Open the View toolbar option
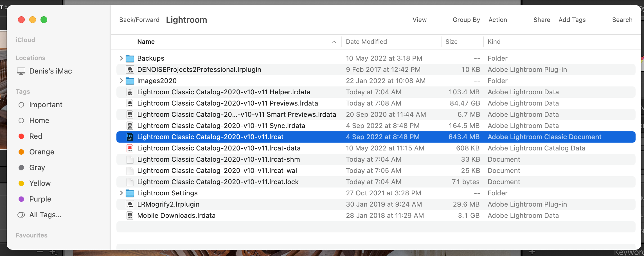The image size is (644, 256). [419, 20]
